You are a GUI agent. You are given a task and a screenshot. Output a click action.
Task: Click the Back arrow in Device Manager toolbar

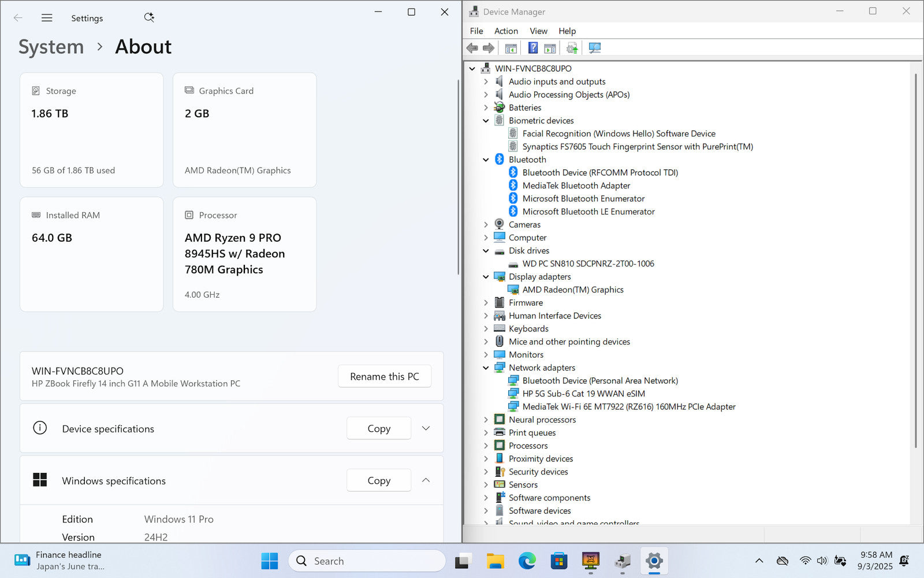[x=472, y=48]
